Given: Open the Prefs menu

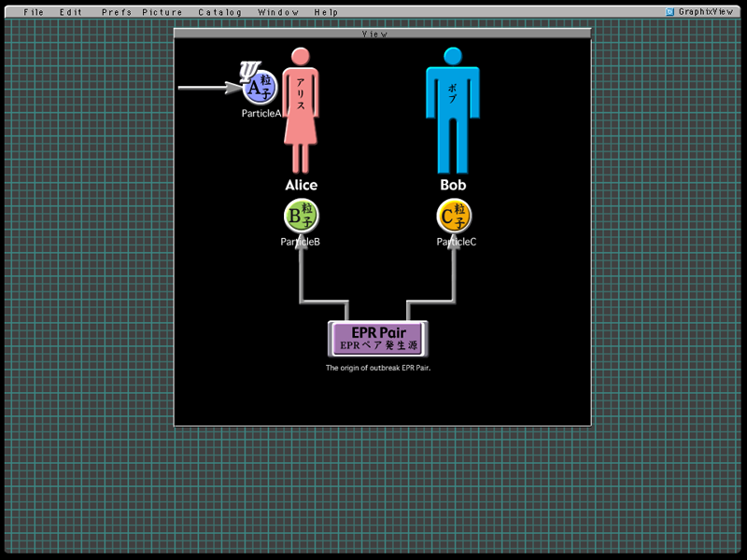Looking at the screenshot, I should point(117,12).
